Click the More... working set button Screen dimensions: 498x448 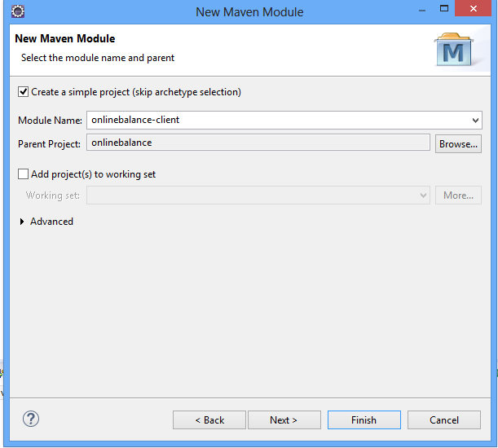click(x=458, y=195)
